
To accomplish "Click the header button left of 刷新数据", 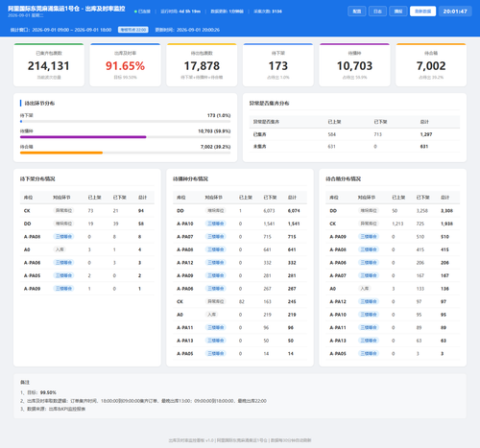I will [398, 12].
